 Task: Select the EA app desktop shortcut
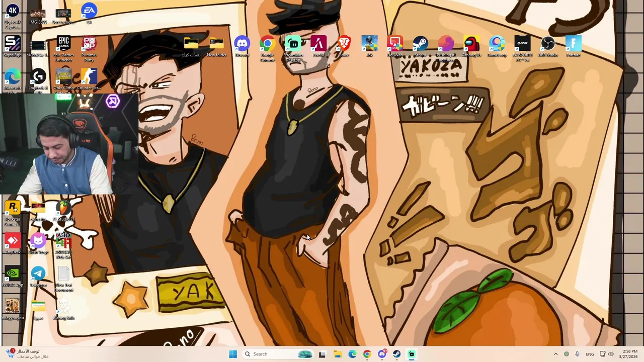click(89, 14)
